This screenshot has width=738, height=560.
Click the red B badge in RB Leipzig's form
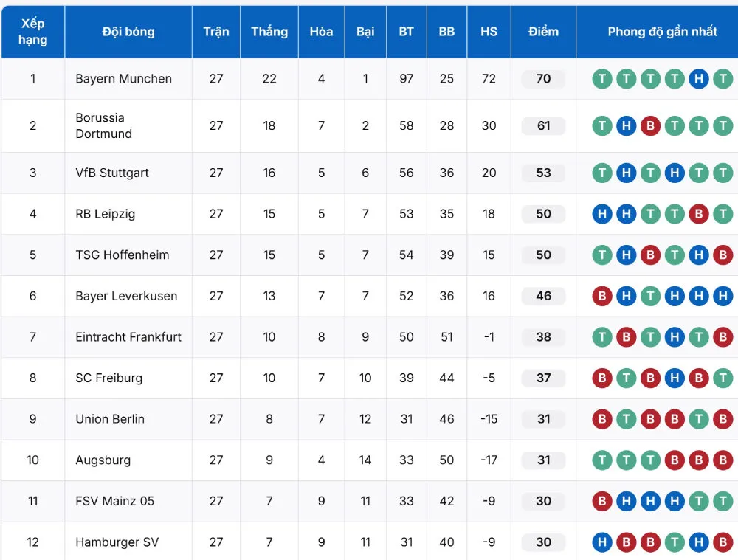click(698, 214)
